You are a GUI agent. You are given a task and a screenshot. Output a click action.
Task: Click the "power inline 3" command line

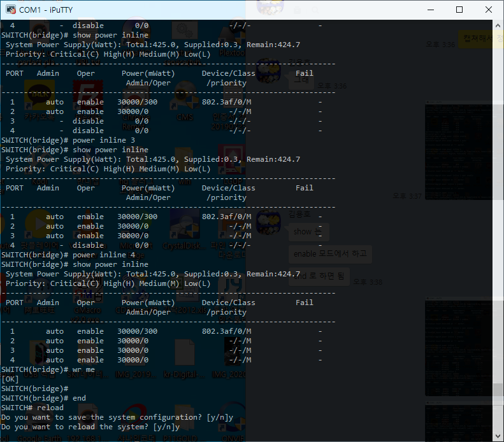pos(68,140)
